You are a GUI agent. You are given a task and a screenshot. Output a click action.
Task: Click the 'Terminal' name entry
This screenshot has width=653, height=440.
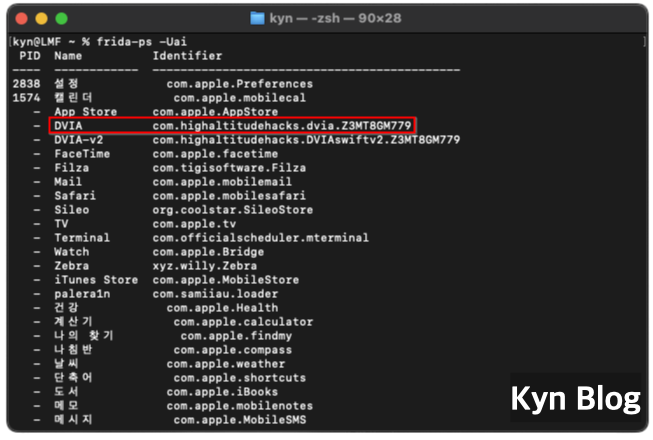click(x=82, y=238)
